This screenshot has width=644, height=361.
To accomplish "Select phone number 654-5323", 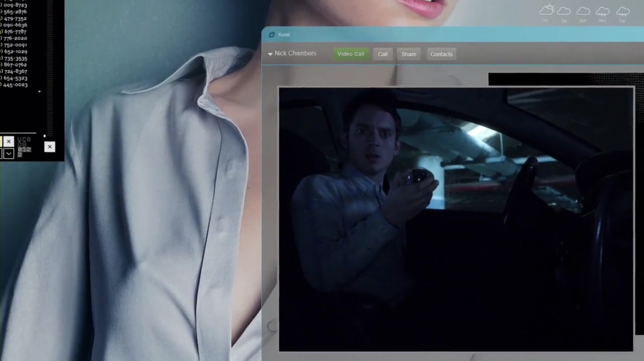I will pos(15,78).
